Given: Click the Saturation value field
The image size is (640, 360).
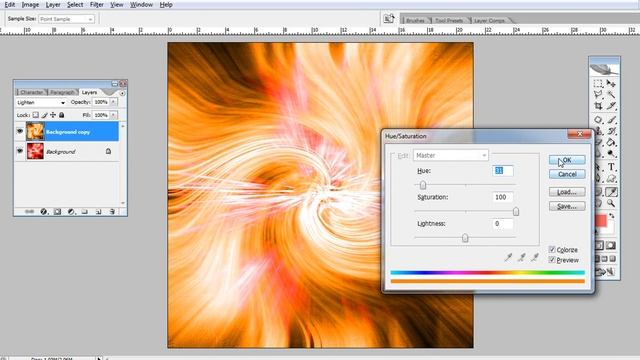Looking at the screenshot, I should click(x=502, y=197).
